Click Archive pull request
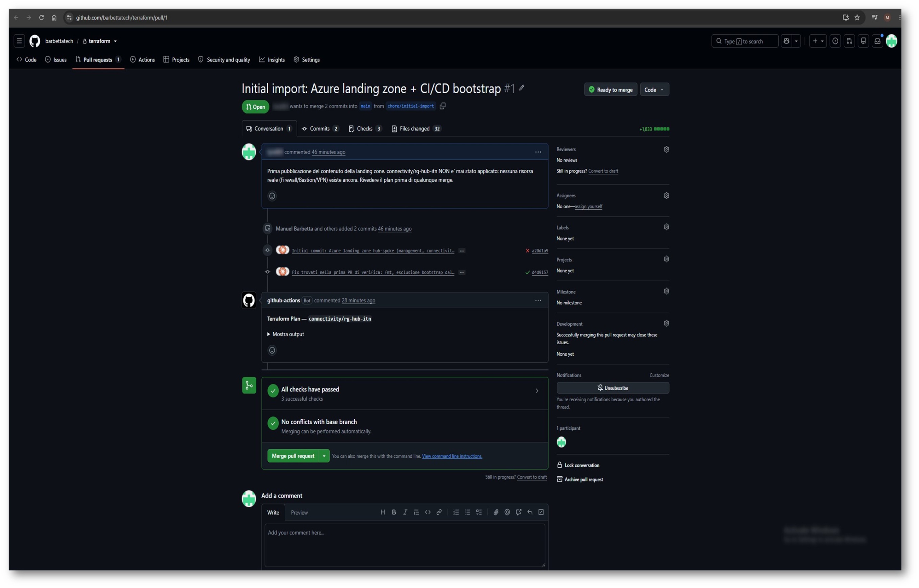The height and width of the screenshot is (588, 919). pos(580,480)
